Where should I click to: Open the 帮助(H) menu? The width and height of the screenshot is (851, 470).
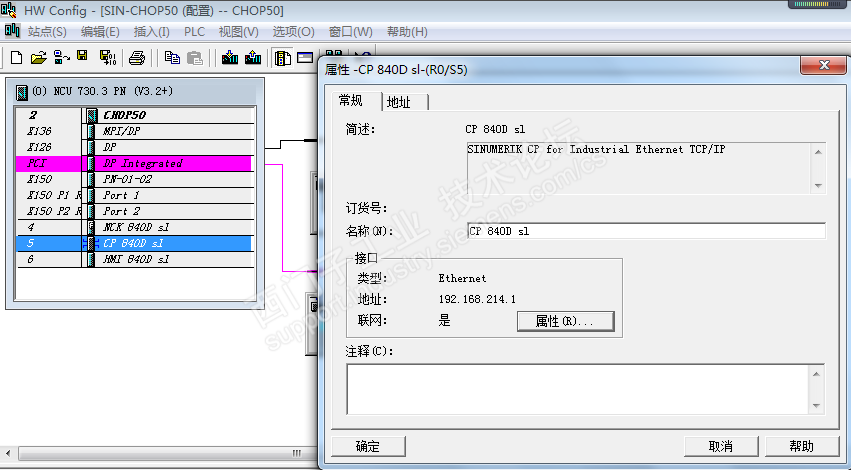(407, 31)
